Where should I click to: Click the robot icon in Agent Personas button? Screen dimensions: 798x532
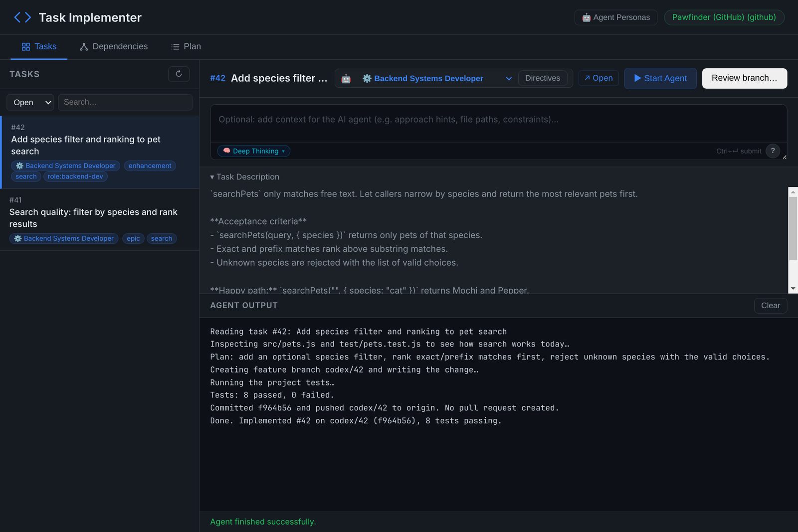pos(587,17)
